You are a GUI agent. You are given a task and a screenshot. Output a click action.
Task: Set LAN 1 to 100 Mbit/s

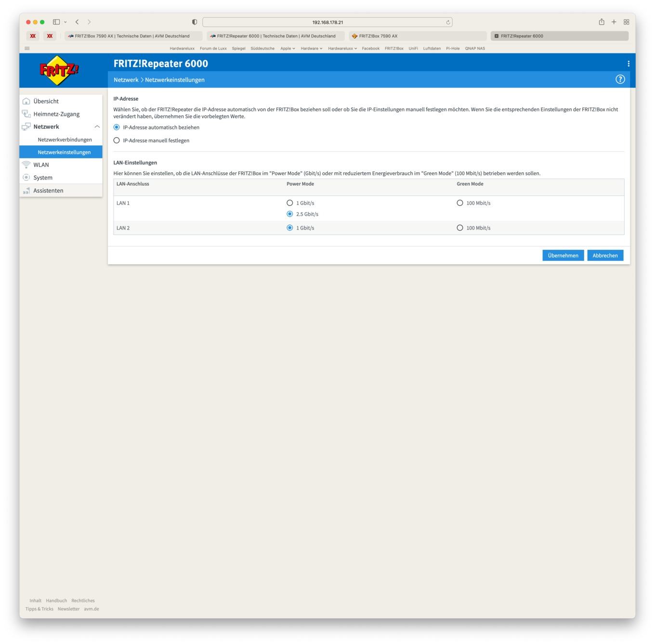[460, 203]
